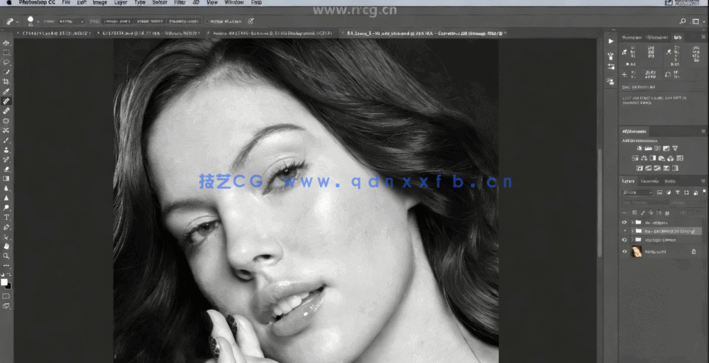Expand the top layer group

click(x=633, y=222)
